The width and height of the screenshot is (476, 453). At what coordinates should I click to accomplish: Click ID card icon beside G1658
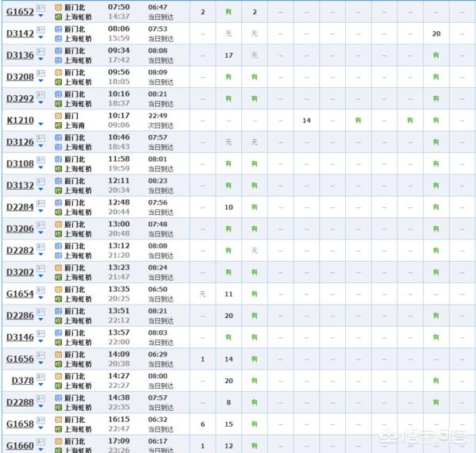click(x=40, y=420)
